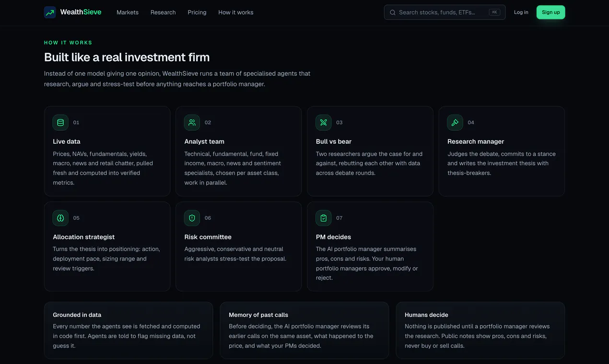Screen dimensions: 609x364
Task: Click the magnifier icon in search bar
Action: [393, 12]
